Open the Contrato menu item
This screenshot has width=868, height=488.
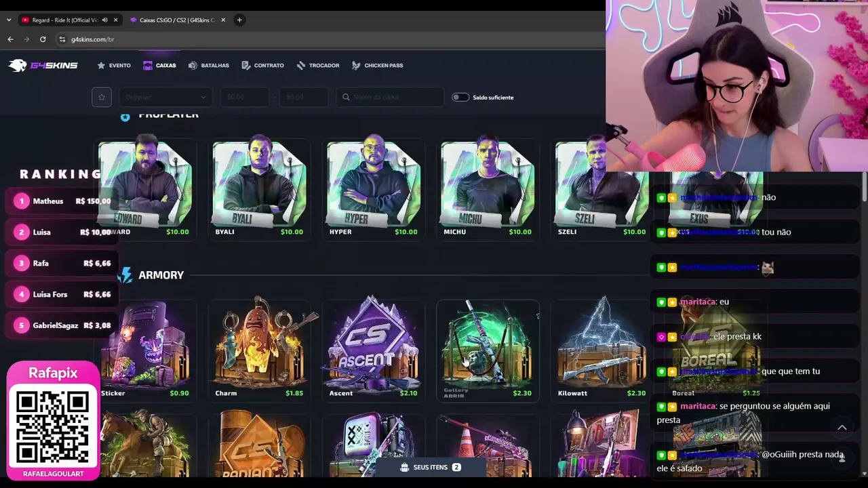(263, 66)
